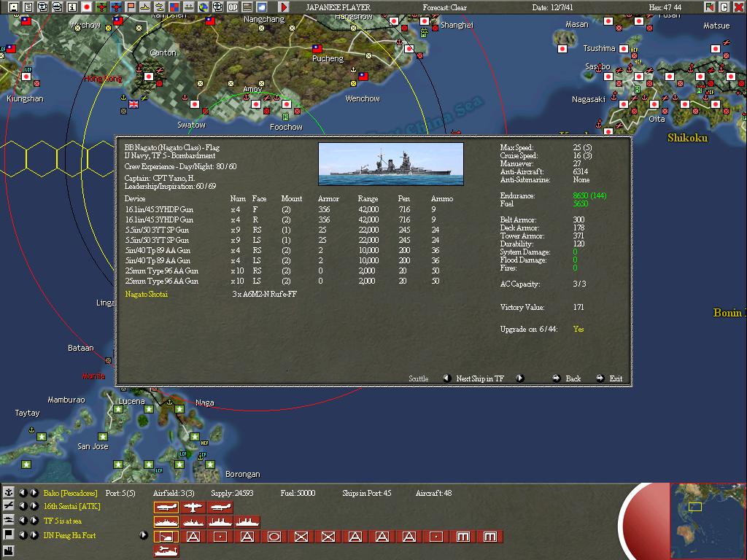Image resolution: width=747 pixels, height=560 pixels.
Task: Click the globe toolbar icon
Action: click(204, 7)
